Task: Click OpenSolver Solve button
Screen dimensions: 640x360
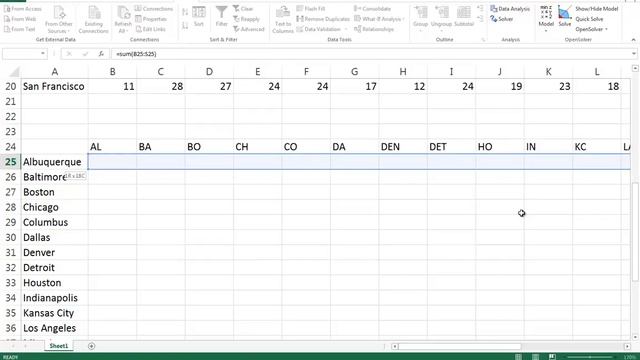Action: [564, 17]
